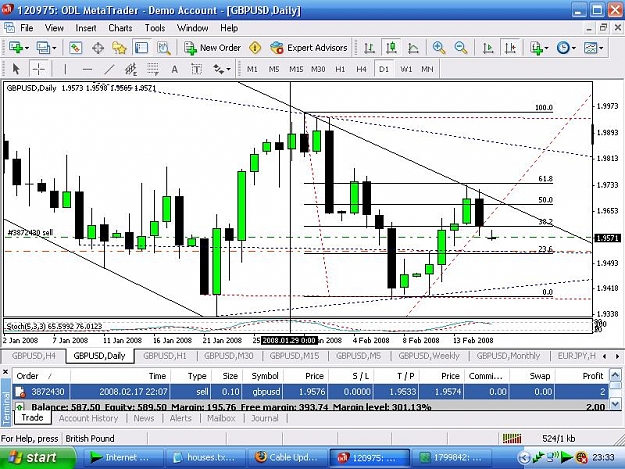This screenshot has width=625, height=469.
Task: Select the Text 'A' tool
Action: (175, 69)
